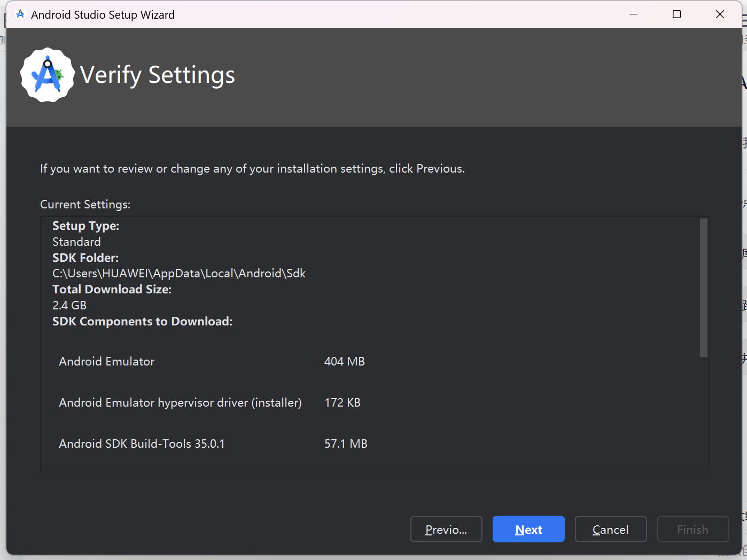Image resolution: width=747 pixels, height=560 pixels.
Task: Click the Android Studio logo in the header
Action: click(x=47, y=75)
